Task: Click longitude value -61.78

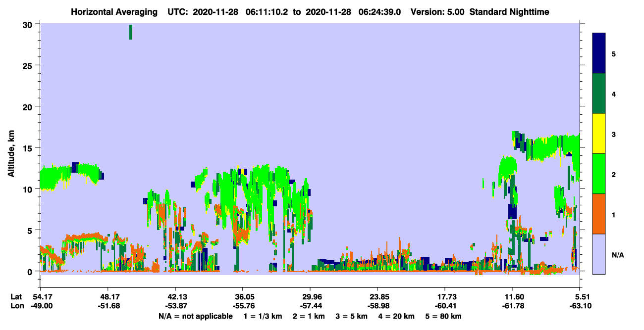Action: click(x=512, y=306)
